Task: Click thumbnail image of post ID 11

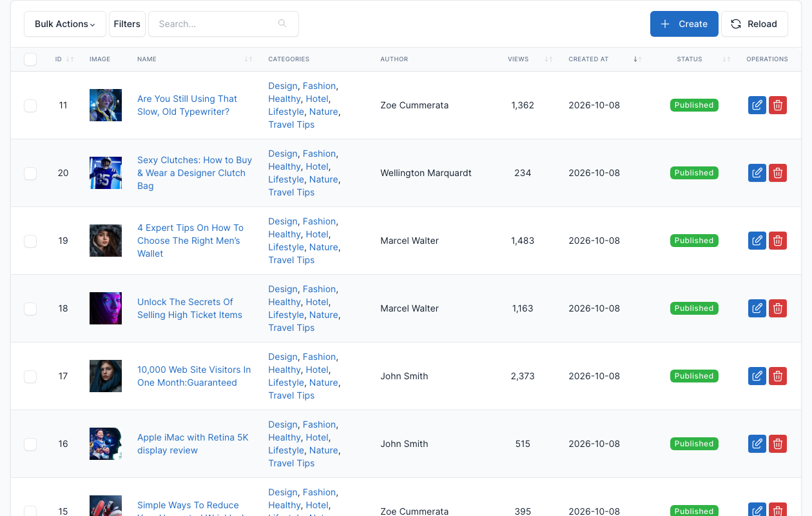Action: pos(106,105)
